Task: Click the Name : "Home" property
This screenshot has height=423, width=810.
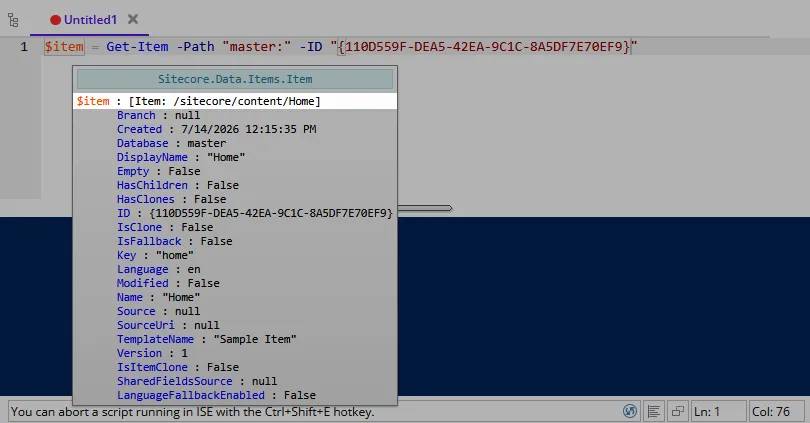Action: tap(158, 297)
